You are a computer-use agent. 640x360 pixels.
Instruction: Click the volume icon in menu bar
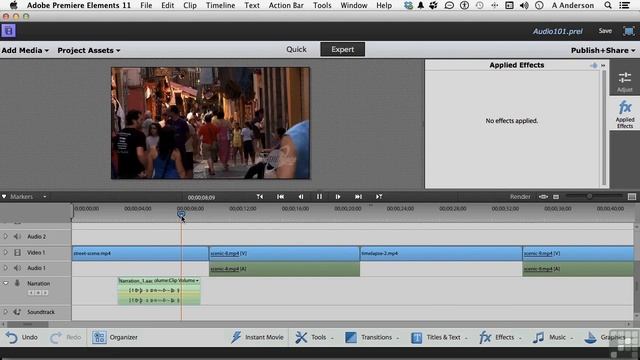pos(524,5)
